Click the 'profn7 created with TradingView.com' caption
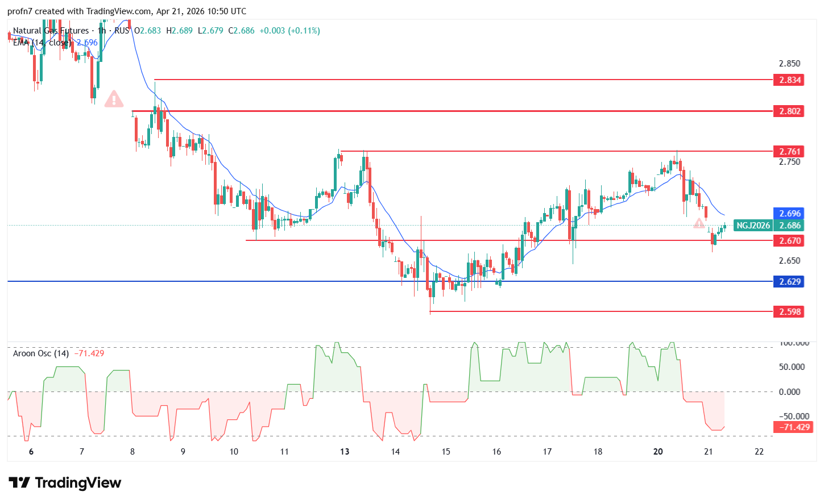 [127, 11]
